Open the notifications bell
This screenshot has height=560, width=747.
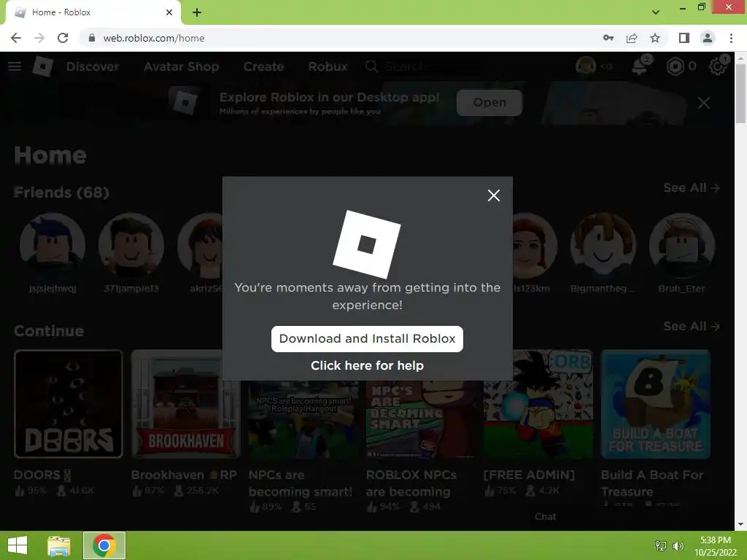(x=640, y=66)
